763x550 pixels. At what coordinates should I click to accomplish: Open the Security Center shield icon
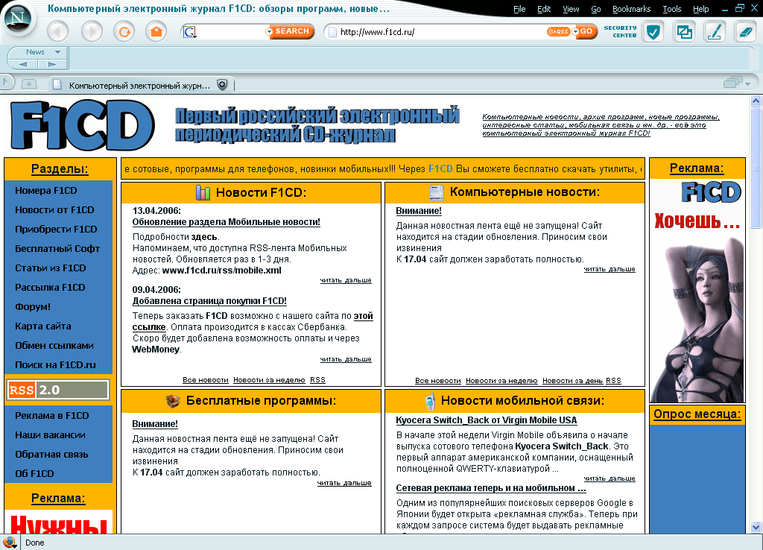pos(653,32)
